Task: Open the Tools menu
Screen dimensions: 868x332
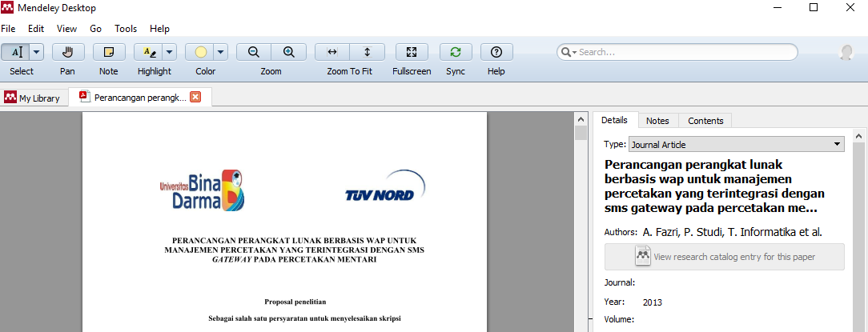Action: pos(126,29)
